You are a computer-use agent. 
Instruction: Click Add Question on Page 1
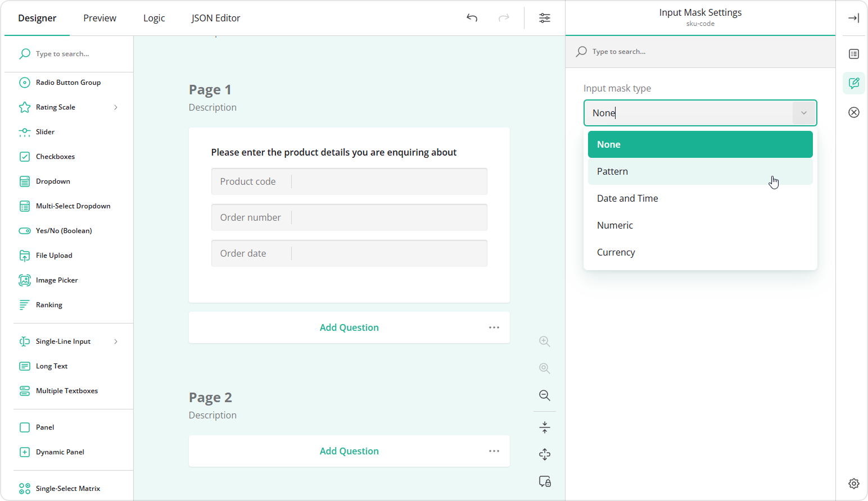coord(349,327)
